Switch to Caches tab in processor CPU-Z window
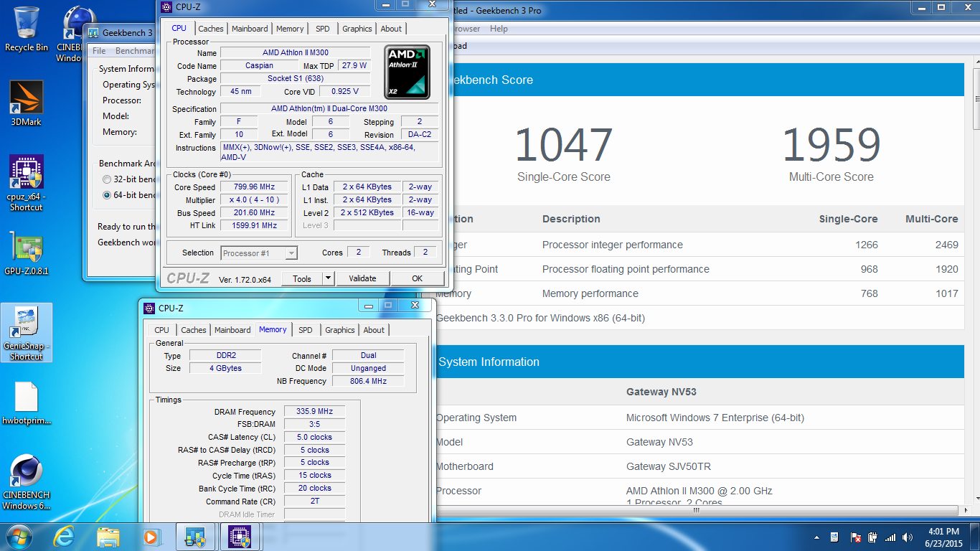The image size is (980, 551). coord(210,29)
